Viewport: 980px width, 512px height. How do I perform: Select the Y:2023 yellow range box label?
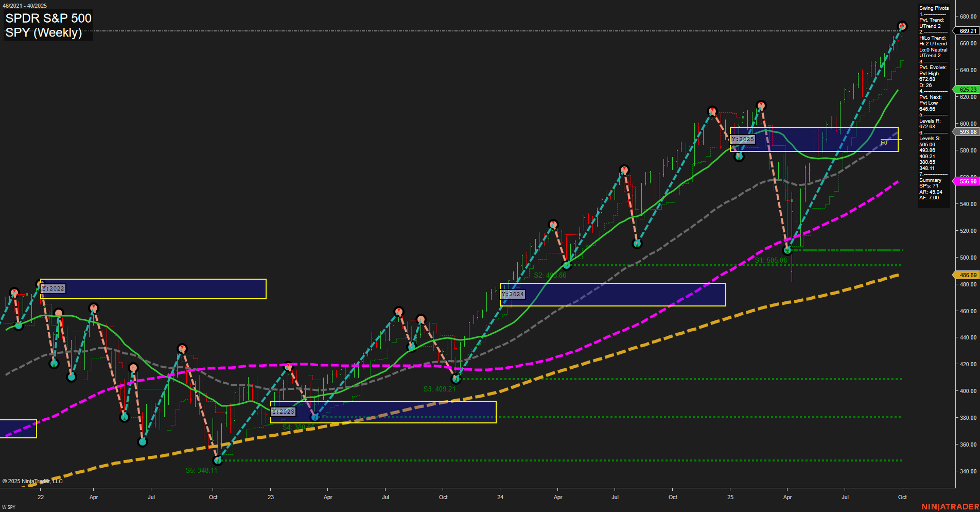[283, 412]
